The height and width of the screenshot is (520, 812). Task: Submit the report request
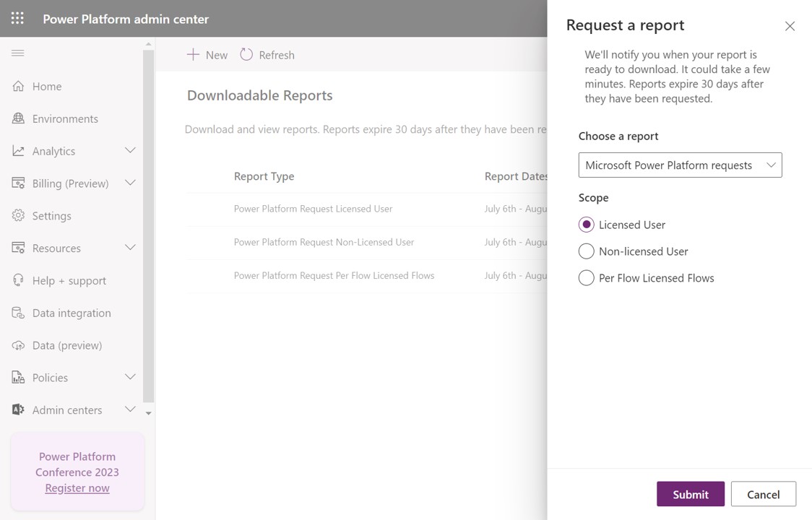coord(690,494)
